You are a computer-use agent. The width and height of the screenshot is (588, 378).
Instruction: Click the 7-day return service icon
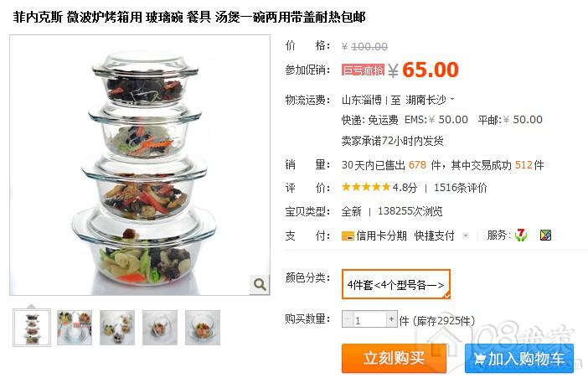[520, 236]
